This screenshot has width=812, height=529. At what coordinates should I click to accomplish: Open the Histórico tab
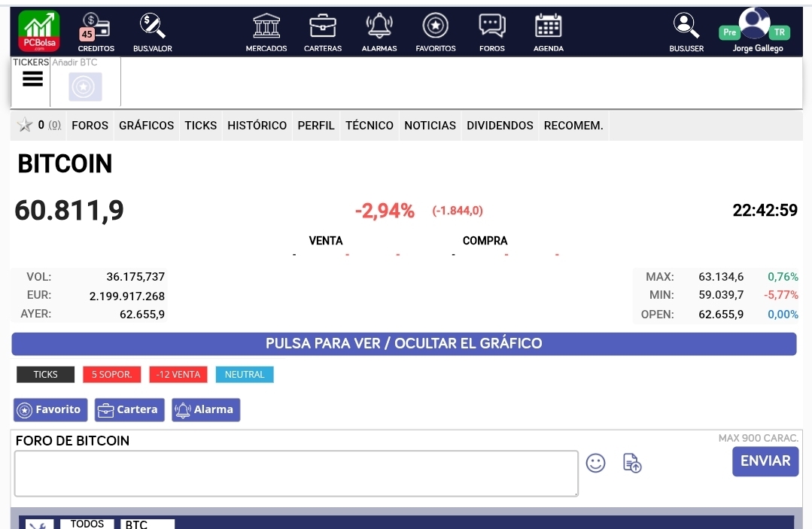coord(257,125)
